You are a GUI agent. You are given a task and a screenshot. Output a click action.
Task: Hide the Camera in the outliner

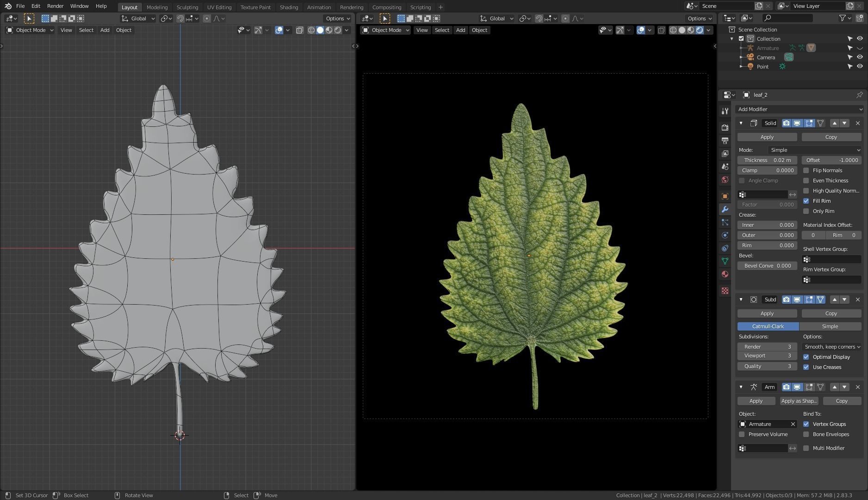click(860, 57)
